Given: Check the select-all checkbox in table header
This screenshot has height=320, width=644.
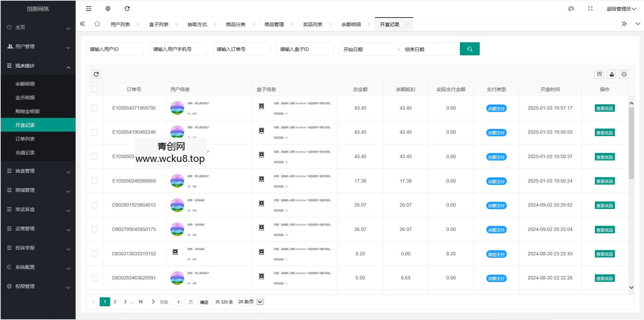Looking at the screenshot, I should coord(95,89).
